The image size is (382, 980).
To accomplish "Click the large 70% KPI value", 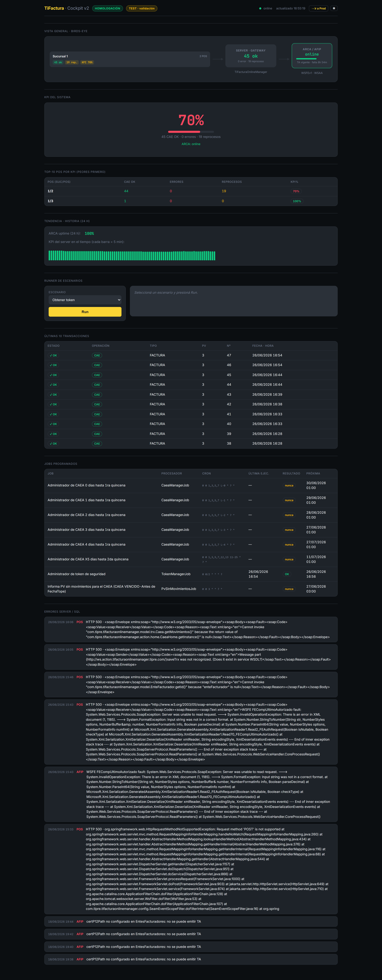I will [x=191, y=120].
